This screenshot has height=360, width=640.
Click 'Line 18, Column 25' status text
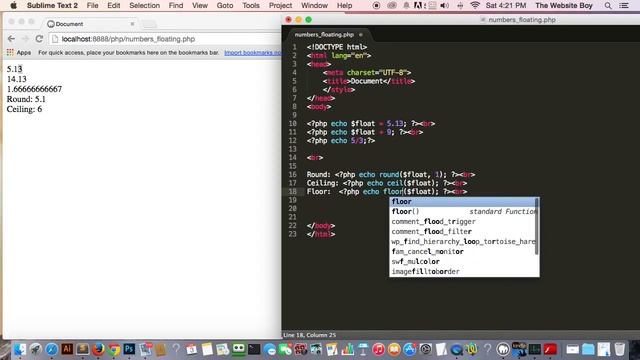pyautogui.click(x=310, y=335)
